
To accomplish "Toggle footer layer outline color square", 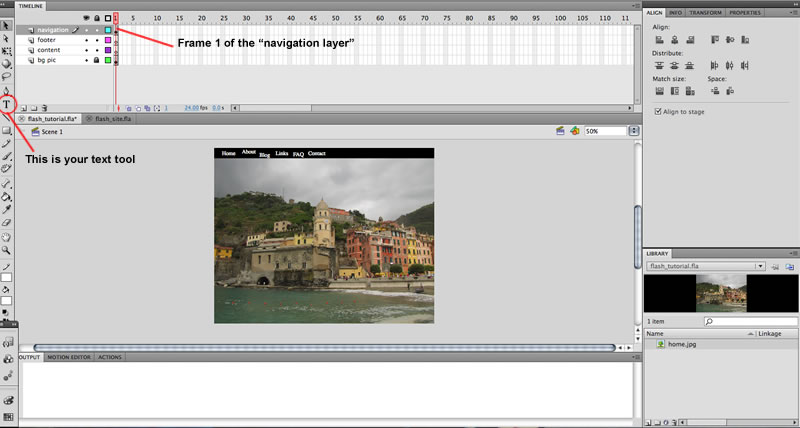I will click(108, 40).
